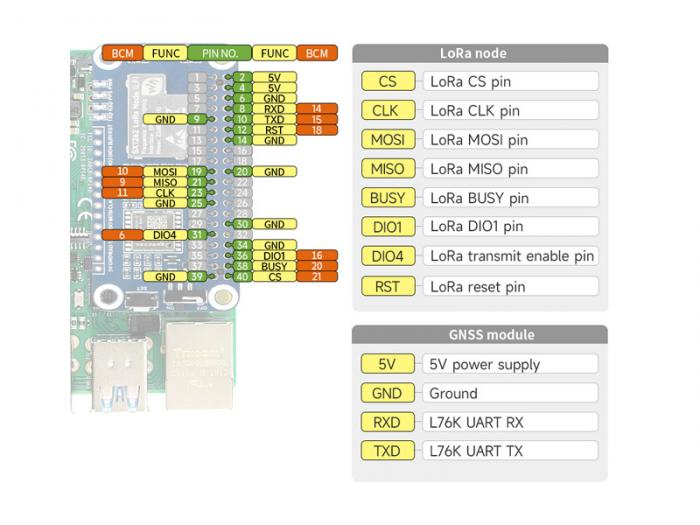700x525 pixels.
Task: Select the 'LoRa BUSY pin' description
Action: point(511,197)
